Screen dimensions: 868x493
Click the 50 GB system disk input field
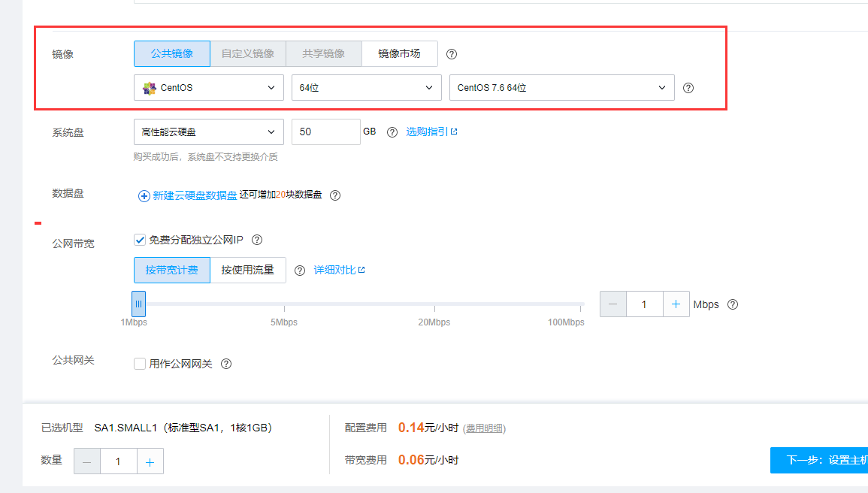click(x=326, y=132)
